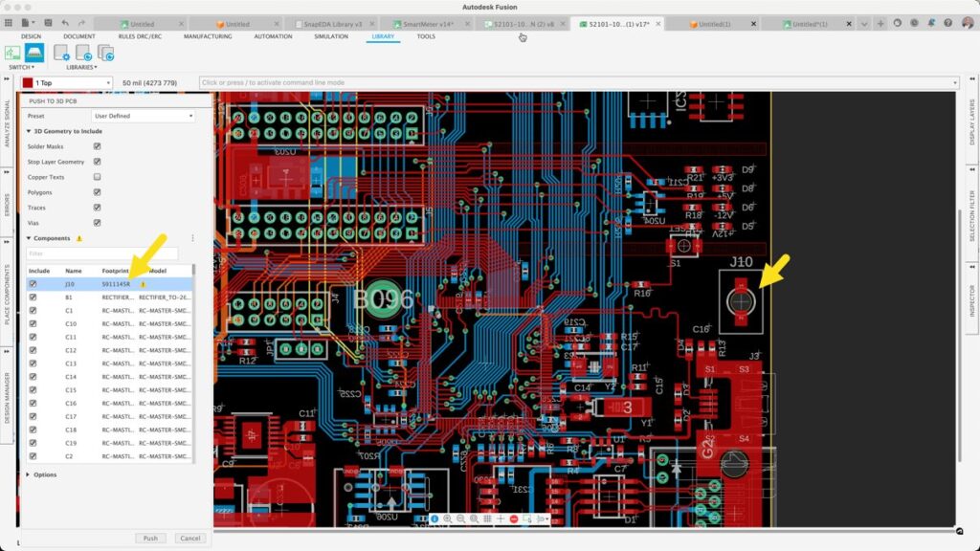
Task: Toggle the Solder Masks checkbox
Action: click(x=97, y=146)
